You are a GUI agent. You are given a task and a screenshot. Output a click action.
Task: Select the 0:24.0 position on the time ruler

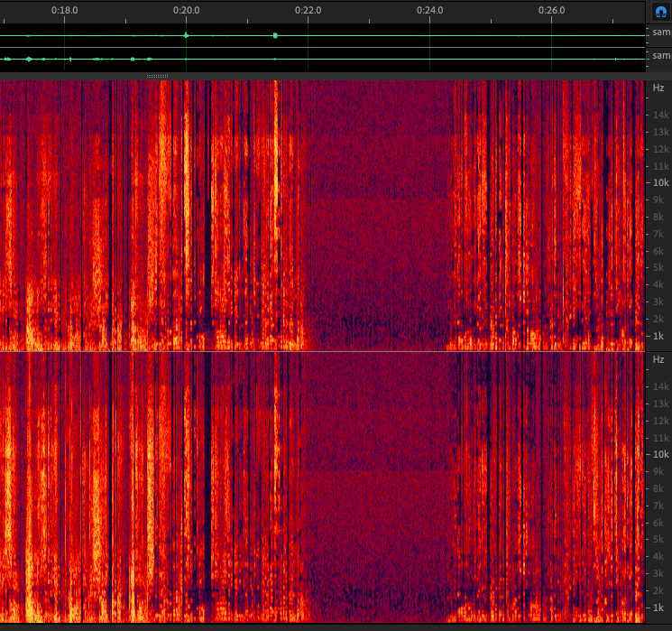(x=429, y=11)
